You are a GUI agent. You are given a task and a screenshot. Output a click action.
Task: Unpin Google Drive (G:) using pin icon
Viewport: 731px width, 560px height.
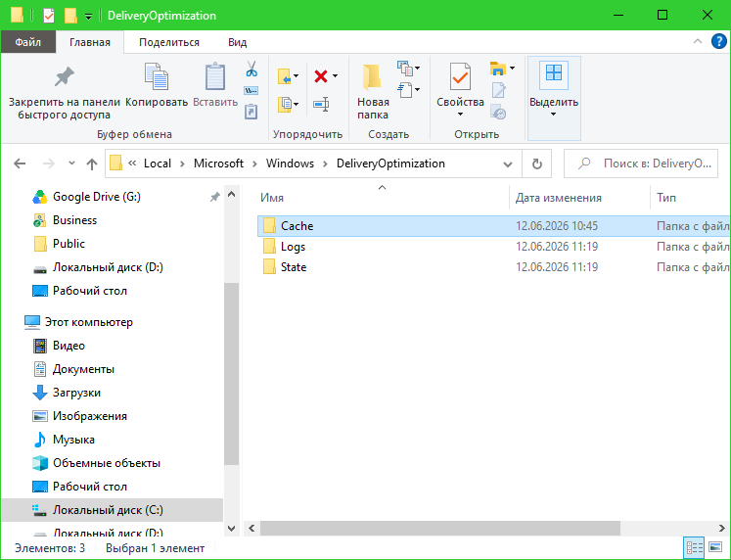click(x=214, y=197)
